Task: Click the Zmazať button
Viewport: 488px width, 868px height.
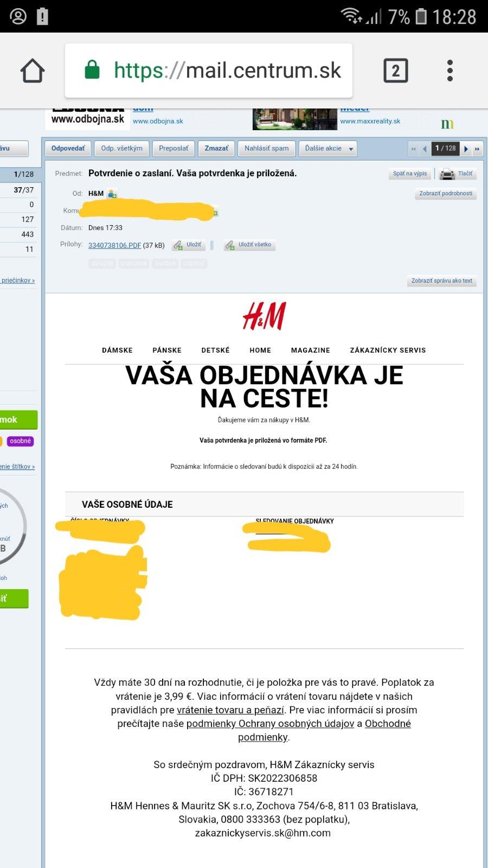Action: (216, 149)
